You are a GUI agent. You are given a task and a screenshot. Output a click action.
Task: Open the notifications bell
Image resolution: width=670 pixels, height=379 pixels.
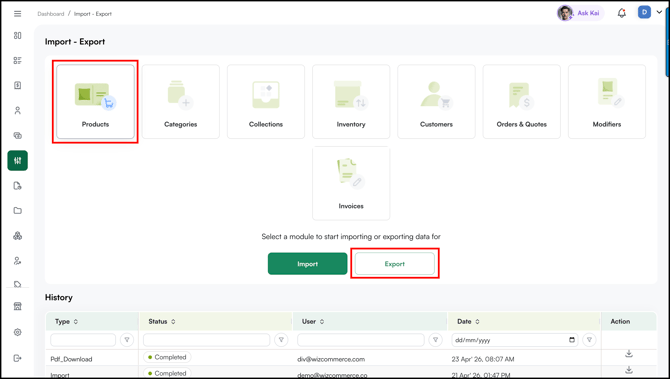(x=622, y=13)
